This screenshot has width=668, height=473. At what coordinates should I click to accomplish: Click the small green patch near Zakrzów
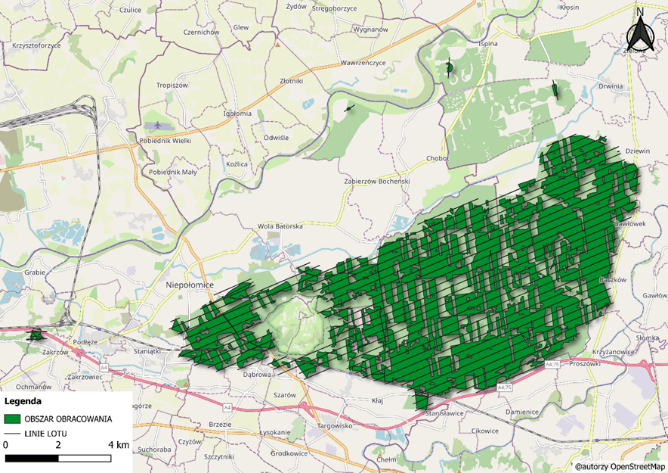coord(36,336)
